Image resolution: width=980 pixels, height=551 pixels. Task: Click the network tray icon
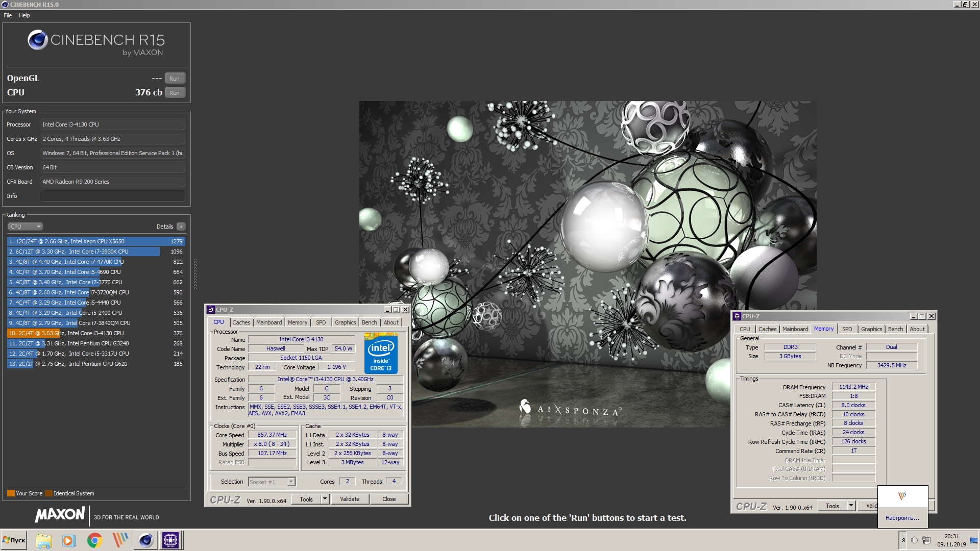click(x=926, y=540)
